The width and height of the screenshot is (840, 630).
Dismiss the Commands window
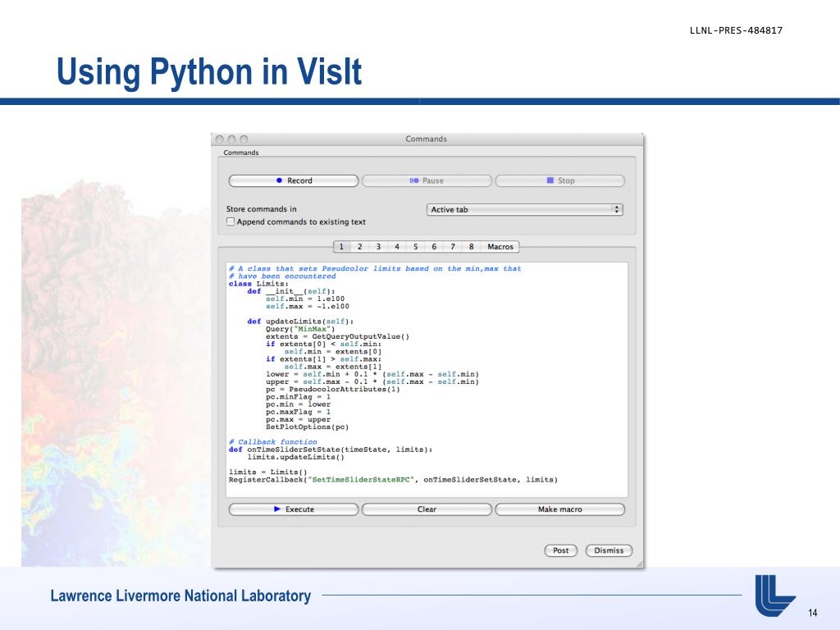tap(609, 550)
